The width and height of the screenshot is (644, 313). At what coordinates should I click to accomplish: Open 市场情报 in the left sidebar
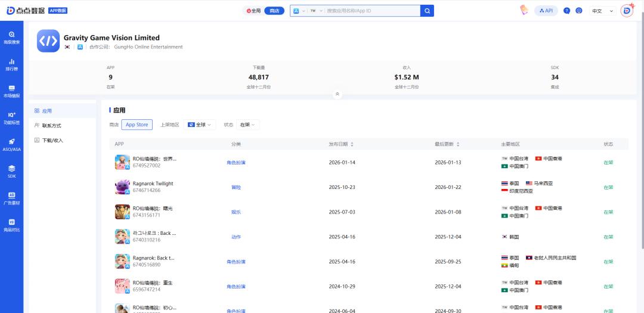11,91
